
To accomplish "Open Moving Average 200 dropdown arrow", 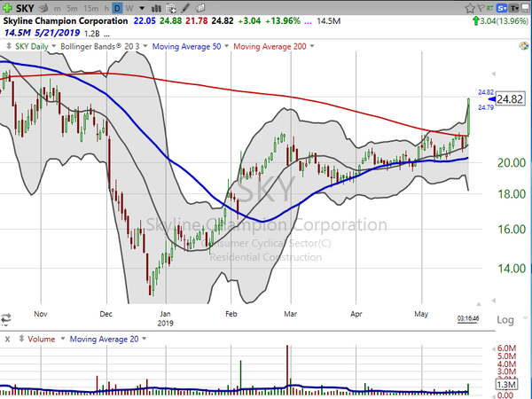I will pos(312,46).
